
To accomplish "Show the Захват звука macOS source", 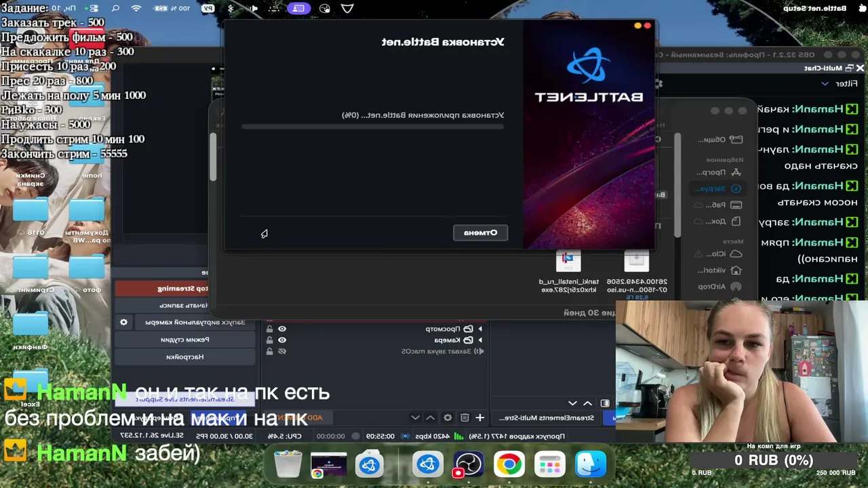I will (282, 351).
